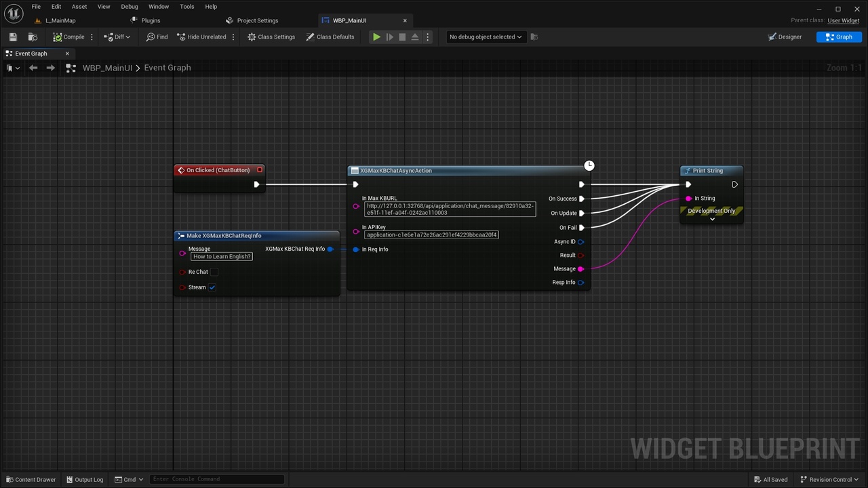Open the View menu
Image resolution: width=868 pixels, height=488 pixels.
point(104,7)
